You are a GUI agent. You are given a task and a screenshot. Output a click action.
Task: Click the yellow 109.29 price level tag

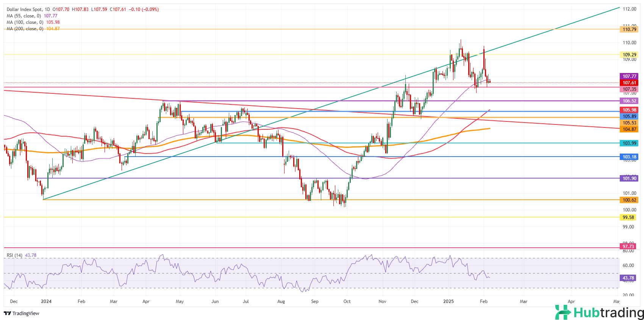629,55
